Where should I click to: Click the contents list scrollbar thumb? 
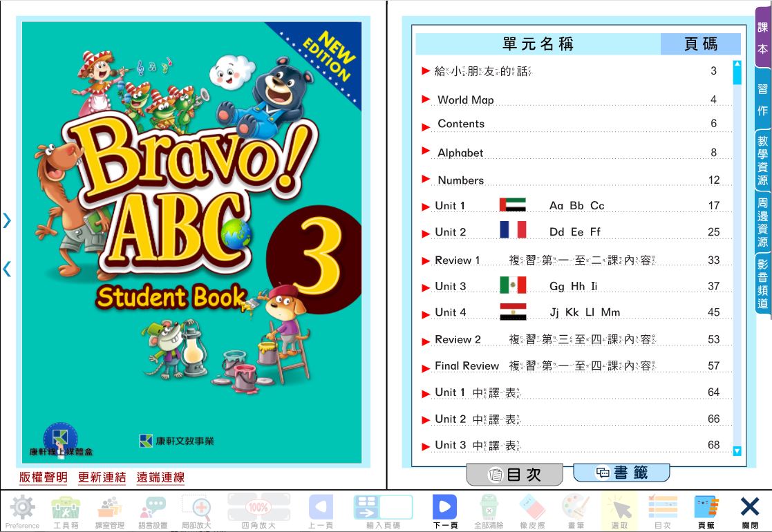(737, 76)
